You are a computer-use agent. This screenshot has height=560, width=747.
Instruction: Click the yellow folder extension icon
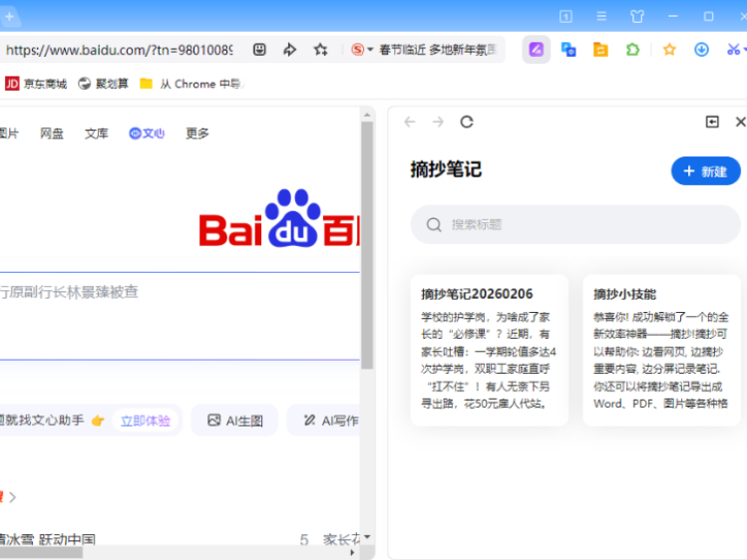600,50
